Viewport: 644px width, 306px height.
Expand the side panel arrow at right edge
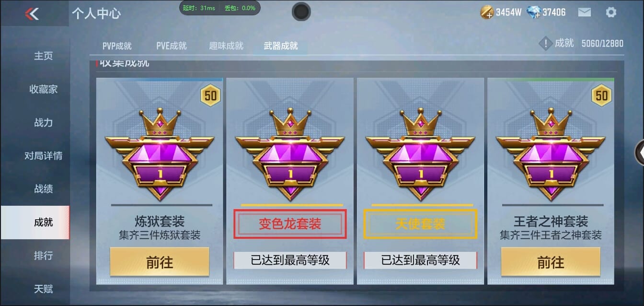point(639,152)
